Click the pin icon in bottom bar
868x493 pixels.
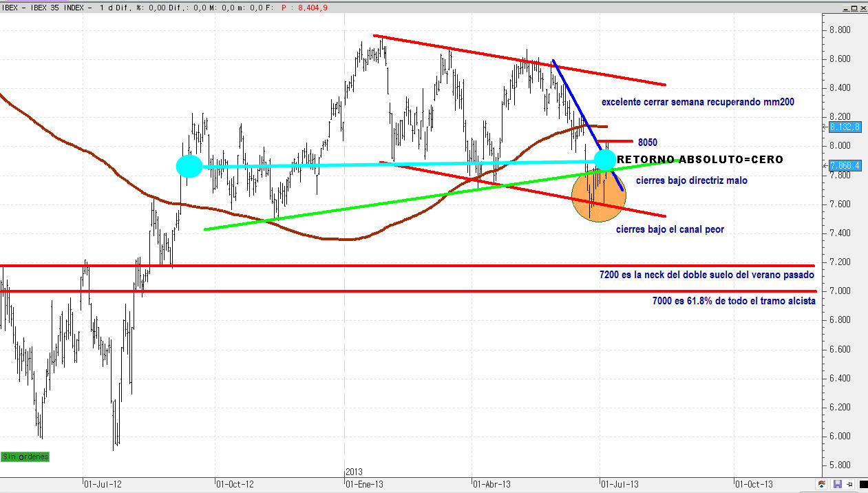coord(849,484)
